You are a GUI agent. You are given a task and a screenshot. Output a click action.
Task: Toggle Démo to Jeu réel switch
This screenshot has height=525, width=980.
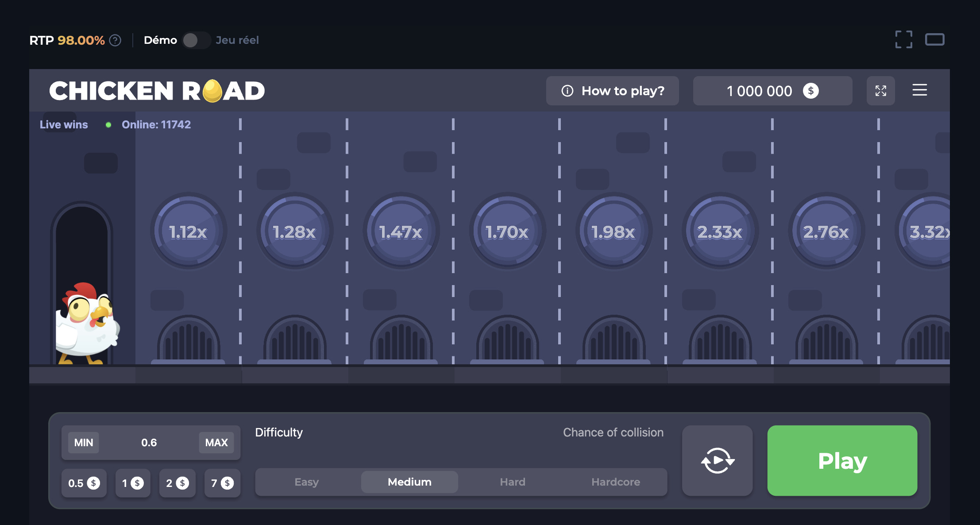(x=196, y=40)
